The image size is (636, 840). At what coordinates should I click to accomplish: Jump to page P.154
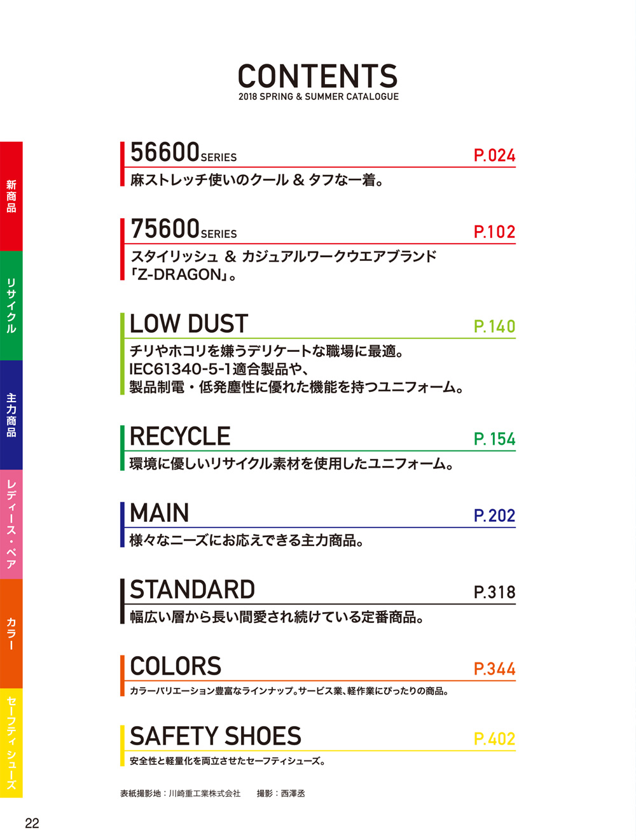pos(494,439)
